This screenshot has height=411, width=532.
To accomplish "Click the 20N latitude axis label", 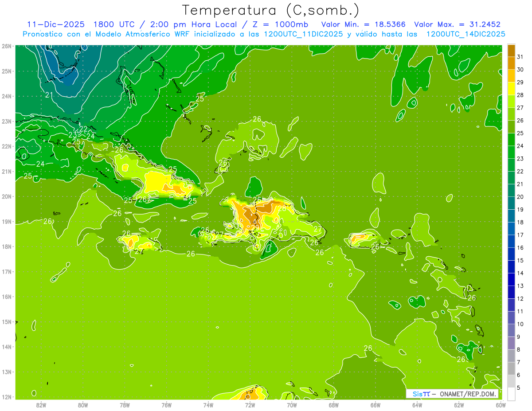I will click(x=6, y=196).
